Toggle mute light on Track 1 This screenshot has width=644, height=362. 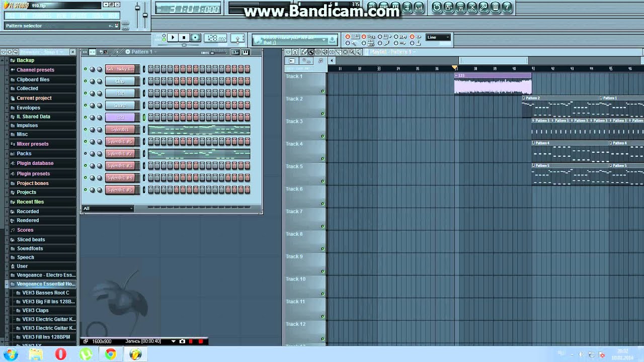coord(323,91)
